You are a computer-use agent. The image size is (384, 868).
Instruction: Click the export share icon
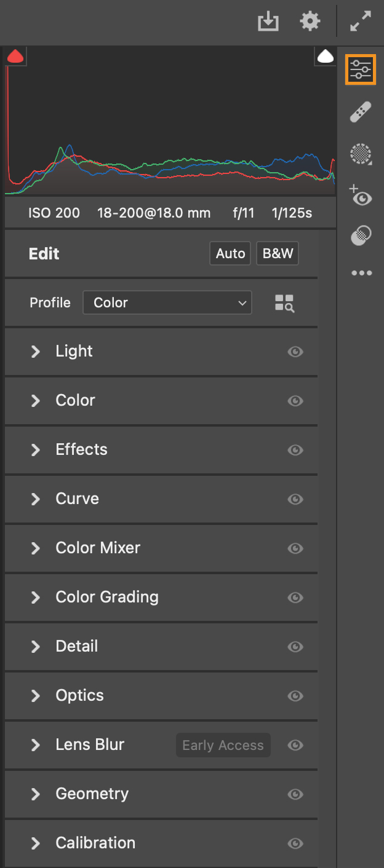(268, 20)
